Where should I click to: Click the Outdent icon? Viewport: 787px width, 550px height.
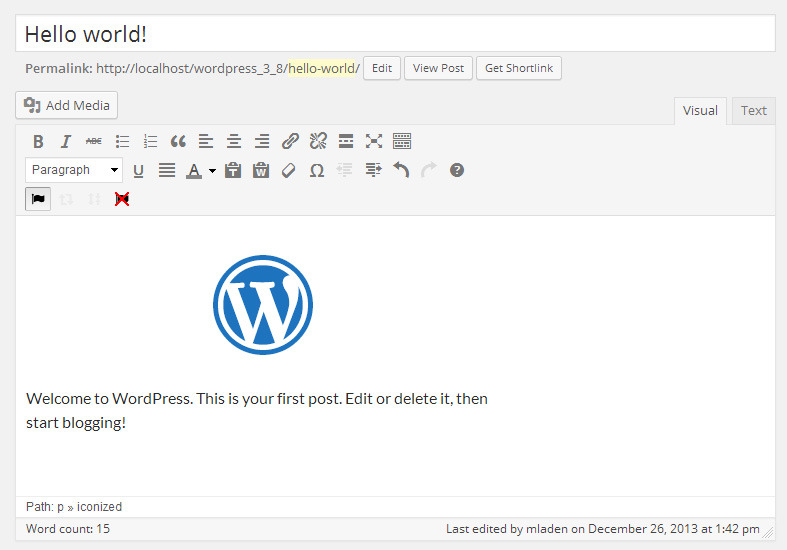pos(344,171)
